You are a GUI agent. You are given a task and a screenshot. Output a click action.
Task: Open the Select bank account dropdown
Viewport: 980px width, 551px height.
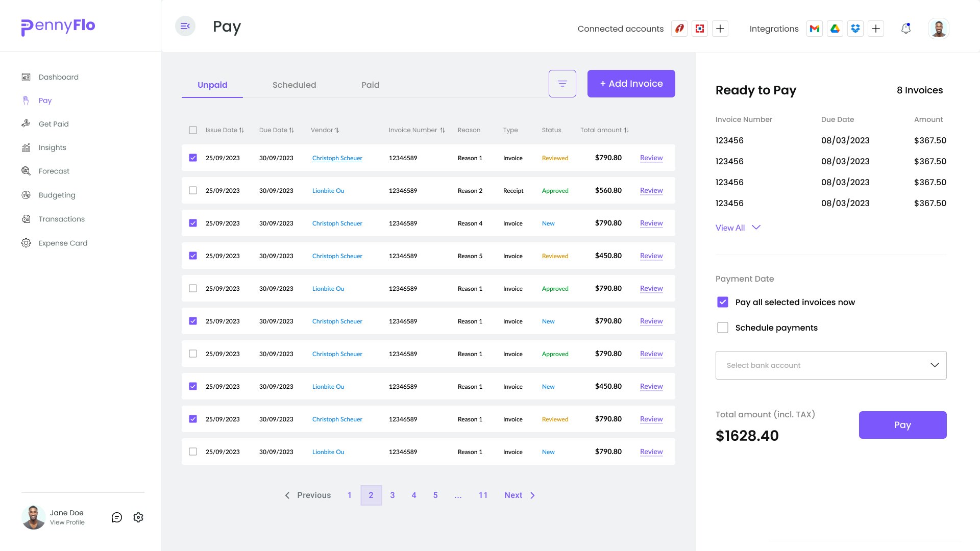830,365
